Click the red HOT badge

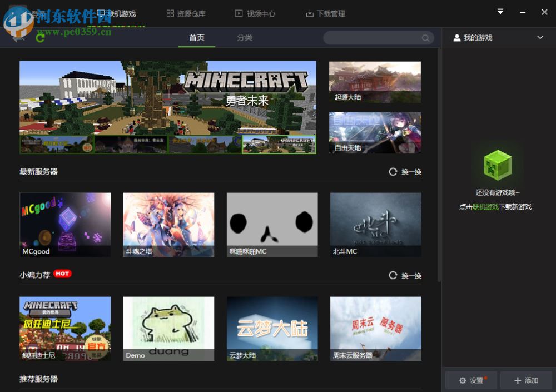click(x=62, y=274)
